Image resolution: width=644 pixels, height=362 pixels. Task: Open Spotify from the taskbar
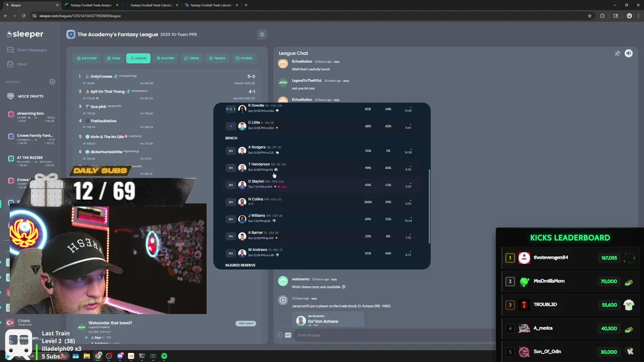(x=164, y=356)
